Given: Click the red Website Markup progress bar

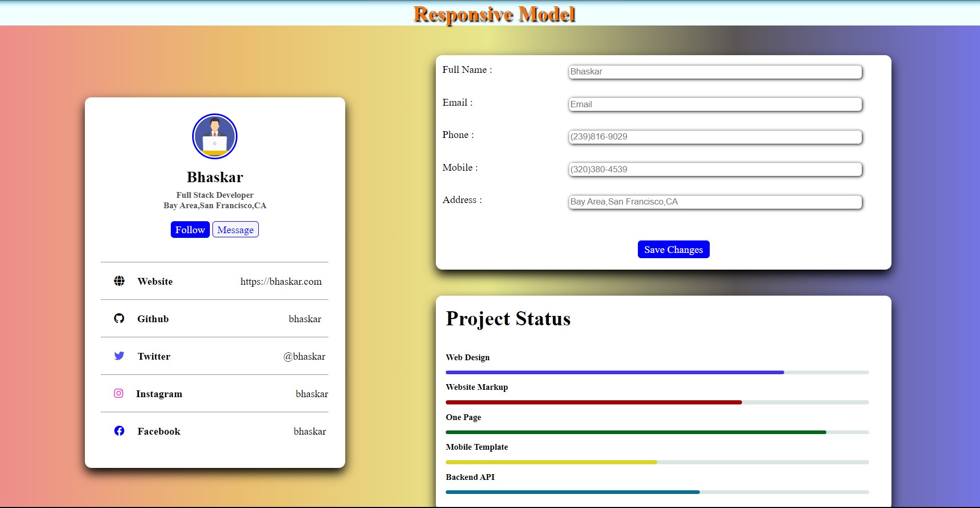Looking at the screenshot, I should pos(657,402).
